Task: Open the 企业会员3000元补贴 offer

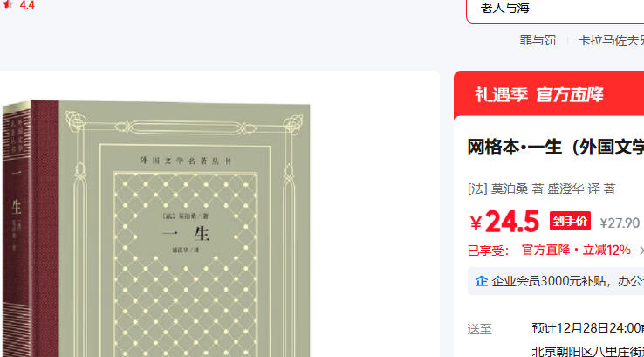Action: tap(567, 281)
